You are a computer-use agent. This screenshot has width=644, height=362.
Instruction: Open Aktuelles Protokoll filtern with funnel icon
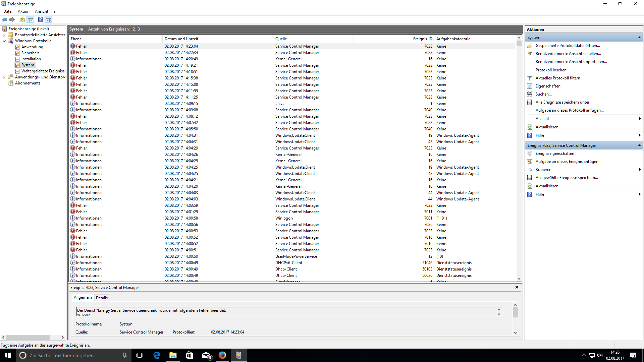pyautogui.click(x=559, y=78)
